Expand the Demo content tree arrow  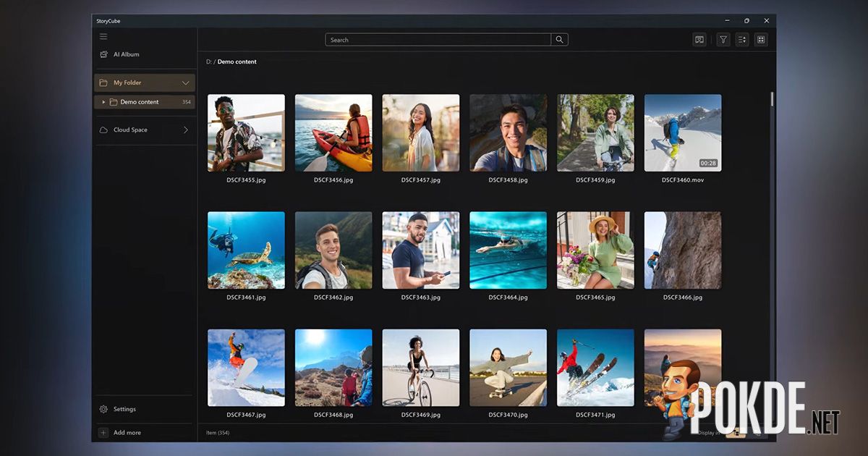coord(103,102)
